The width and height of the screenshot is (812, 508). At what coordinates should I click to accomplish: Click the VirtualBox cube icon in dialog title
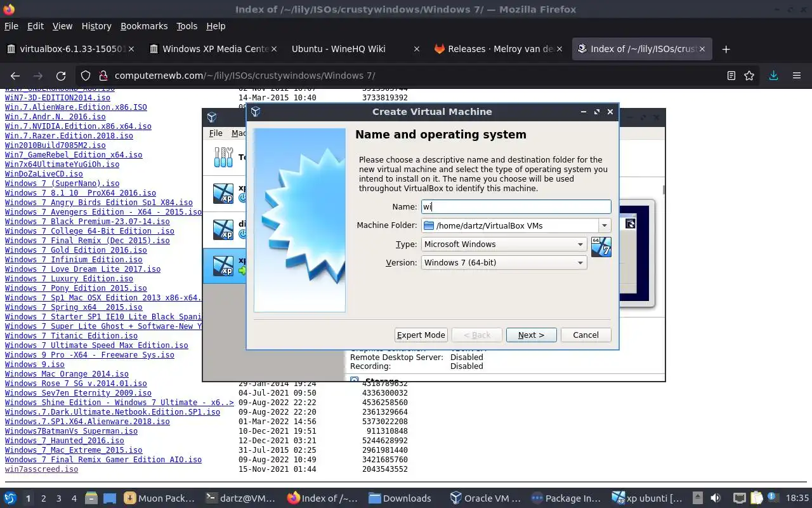point(256,112)
